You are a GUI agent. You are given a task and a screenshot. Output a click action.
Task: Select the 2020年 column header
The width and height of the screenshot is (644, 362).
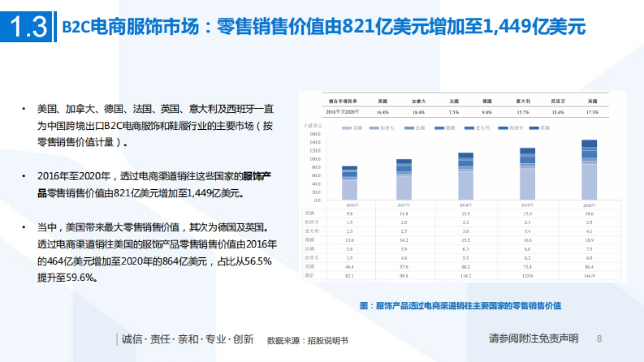pyautogui.click(x=590, y=205)
